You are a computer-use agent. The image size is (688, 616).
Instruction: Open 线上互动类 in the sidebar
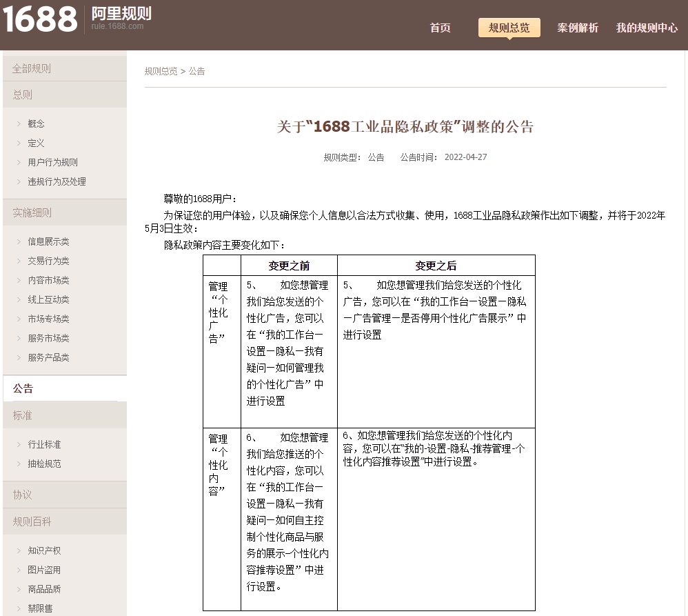48,299
